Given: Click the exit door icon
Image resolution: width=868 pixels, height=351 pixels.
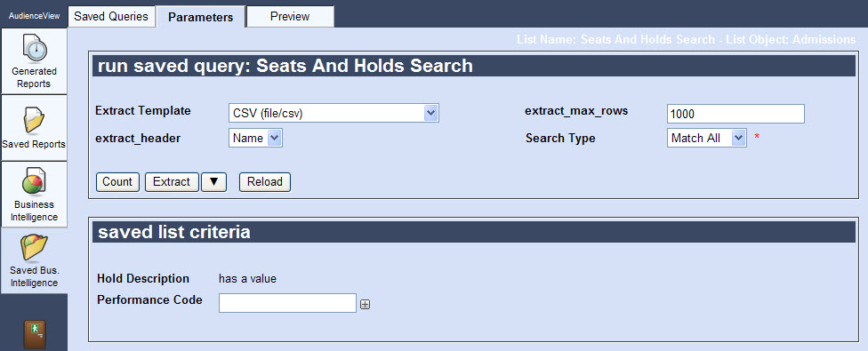Looking at the screenshot, I should click(35, 334).
